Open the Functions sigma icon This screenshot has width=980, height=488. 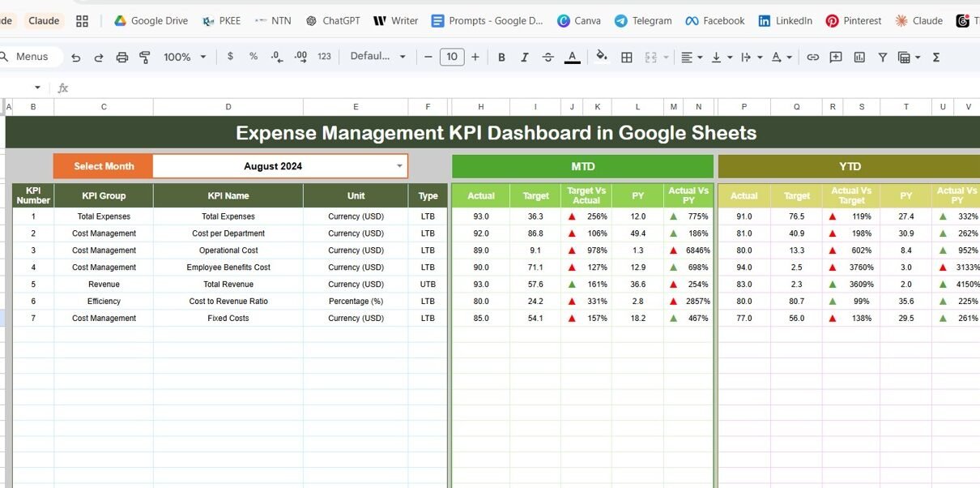pos(936,57)
